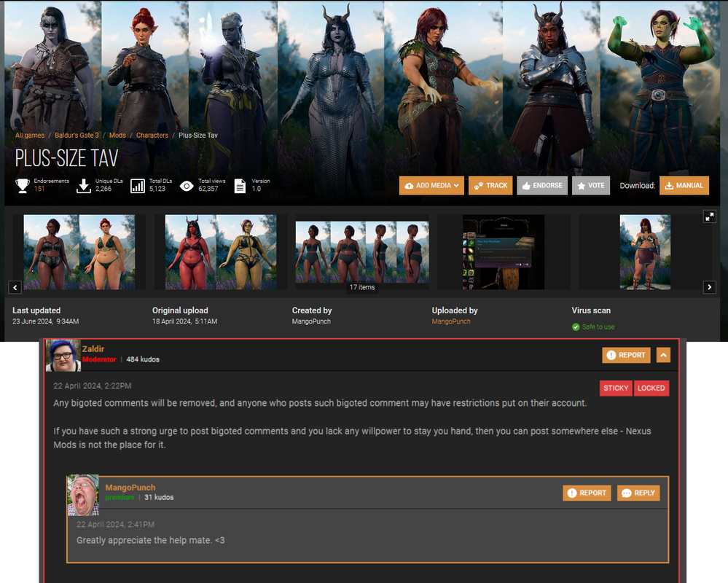Click the 22 April 2024, 2:22PM timestamp
The width and height of the screenshot is (728, 583).
[x=93, y=386]
